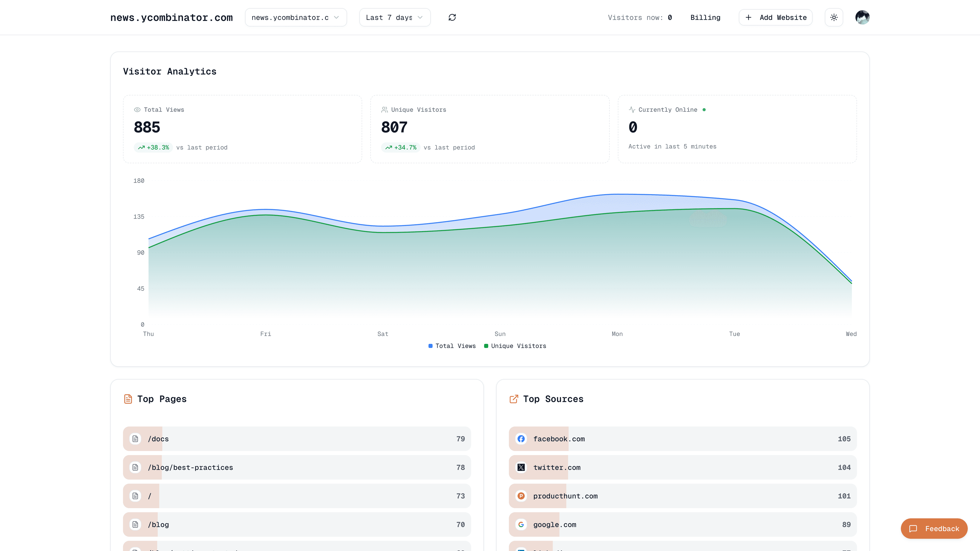Viewport: 980px width, 551px height.
Task: Click the Product Hunt icon in Top Sources
Action: pos(521,496)
